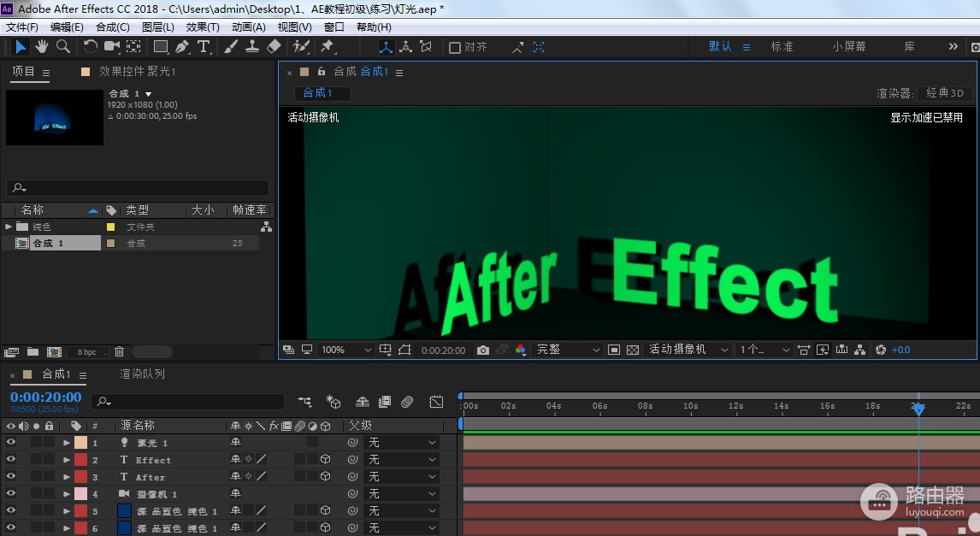
Task: Open the 动画(A) menu
Action: 248,27
